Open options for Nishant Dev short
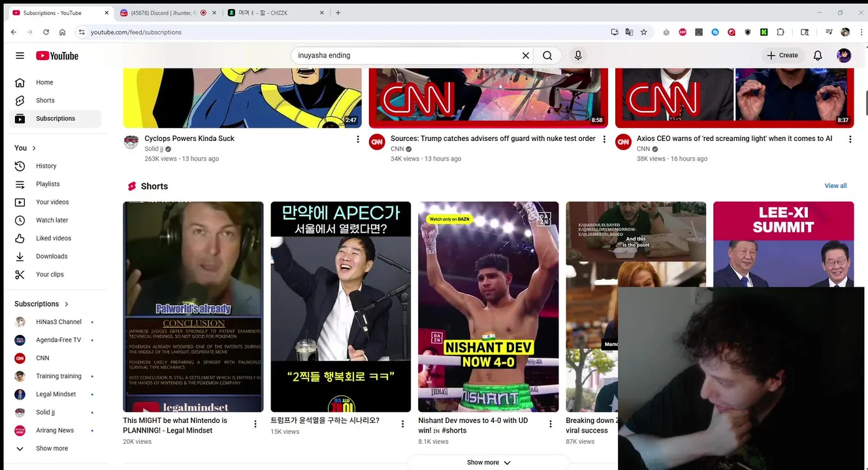868x470 pixels. 551,424
